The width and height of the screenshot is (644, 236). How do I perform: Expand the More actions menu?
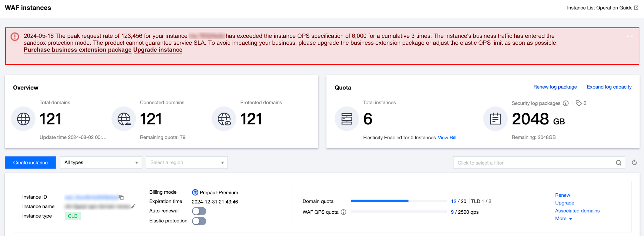[563, 219]
